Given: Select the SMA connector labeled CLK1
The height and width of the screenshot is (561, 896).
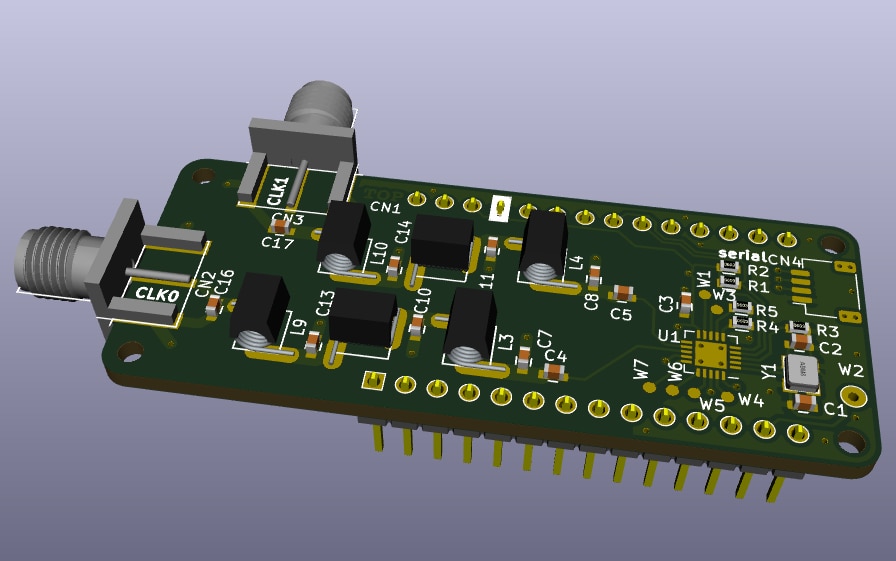Looking at the screenshot, I should [302, 147].
